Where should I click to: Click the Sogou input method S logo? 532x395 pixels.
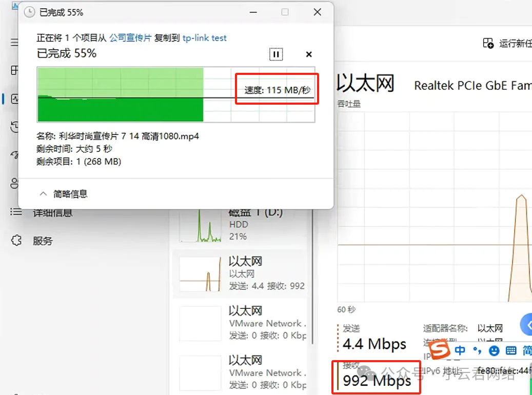pyautogui.click(x=439, y=350)
